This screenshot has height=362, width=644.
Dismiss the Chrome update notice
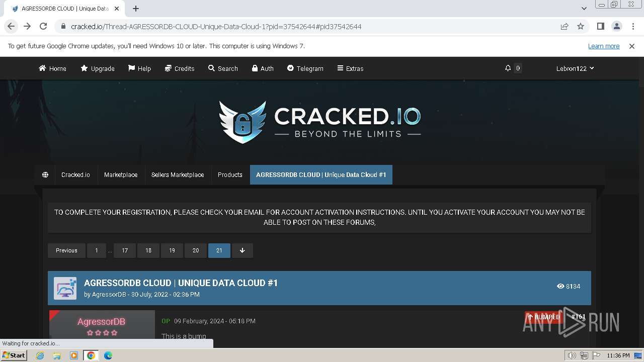(x=632, y=46)
